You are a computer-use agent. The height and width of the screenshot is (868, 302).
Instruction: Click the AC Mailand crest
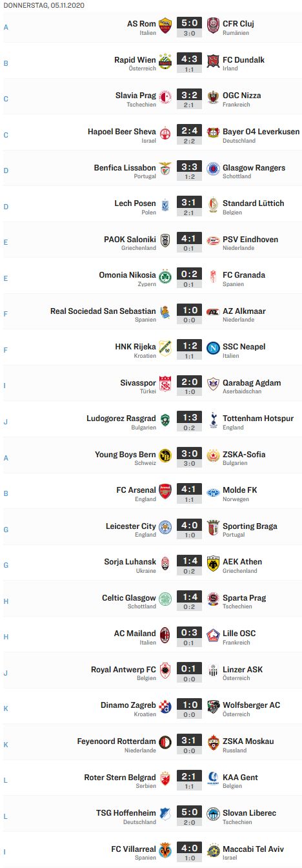(x=165, y=634)
